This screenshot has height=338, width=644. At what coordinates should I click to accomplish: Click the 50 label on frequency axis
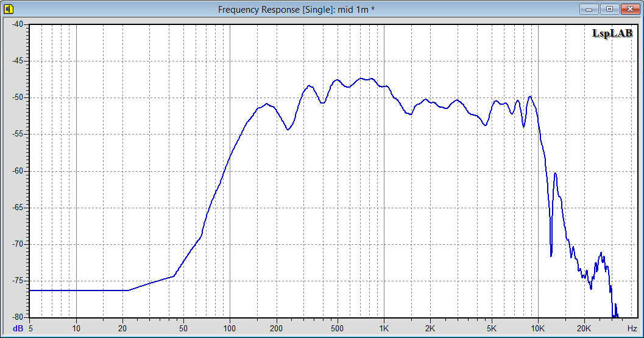click(183, 328)
